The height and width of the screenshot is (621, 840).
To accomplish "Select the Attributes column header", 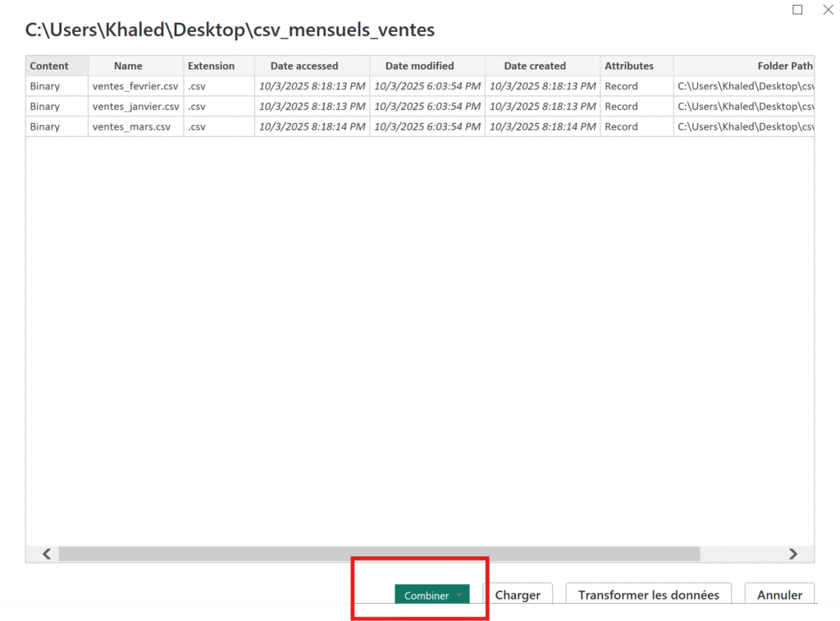I will pyautogui.click(x=629, y=66).
